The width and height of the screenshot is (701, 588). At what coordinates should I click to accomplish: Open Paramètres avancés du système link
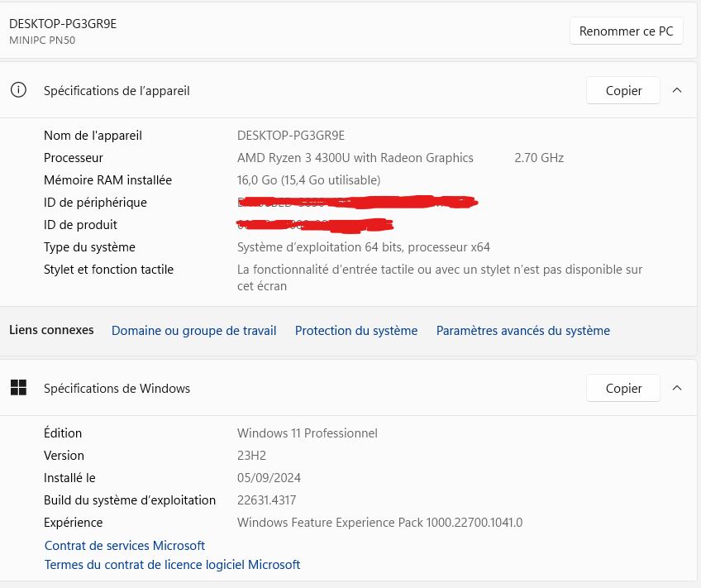coord(523,331)
